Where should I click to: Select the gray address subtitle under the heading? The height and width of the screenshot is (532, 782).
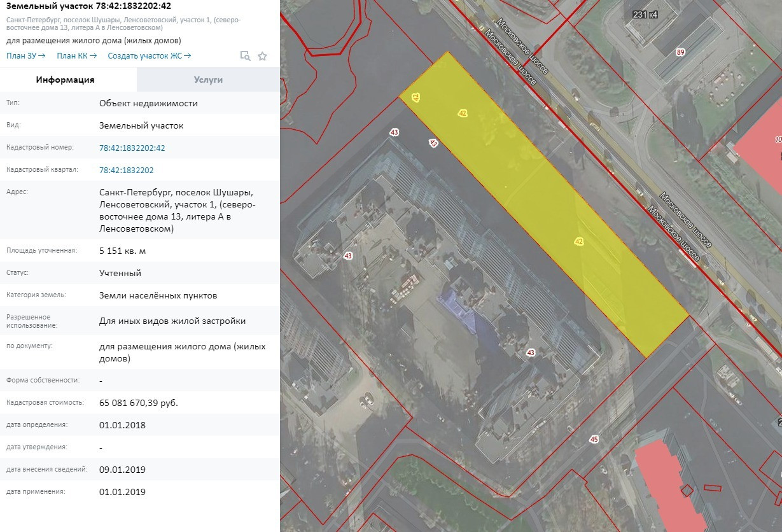tap(123, 24)
